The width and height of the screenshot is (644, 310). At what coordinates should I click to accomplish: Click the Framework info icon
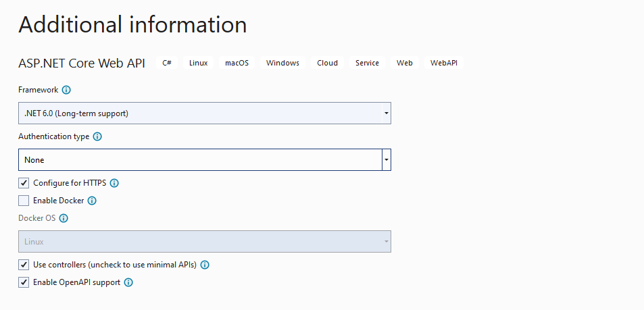coord(66,90)
